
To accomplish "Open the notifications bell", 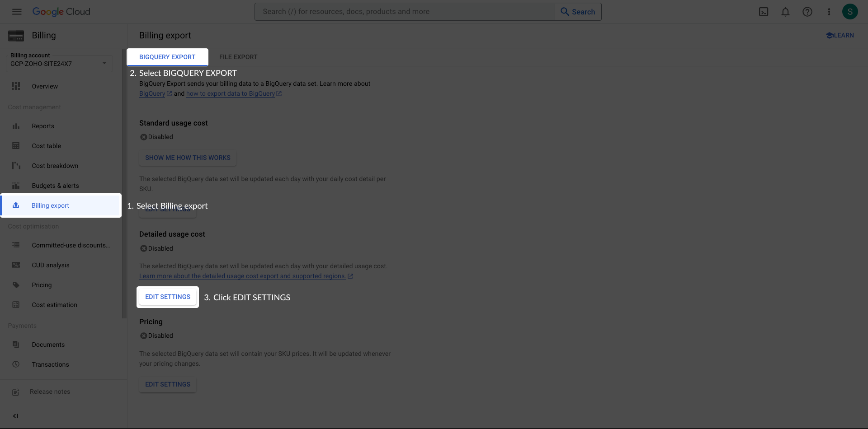I will tap(785, 12).
